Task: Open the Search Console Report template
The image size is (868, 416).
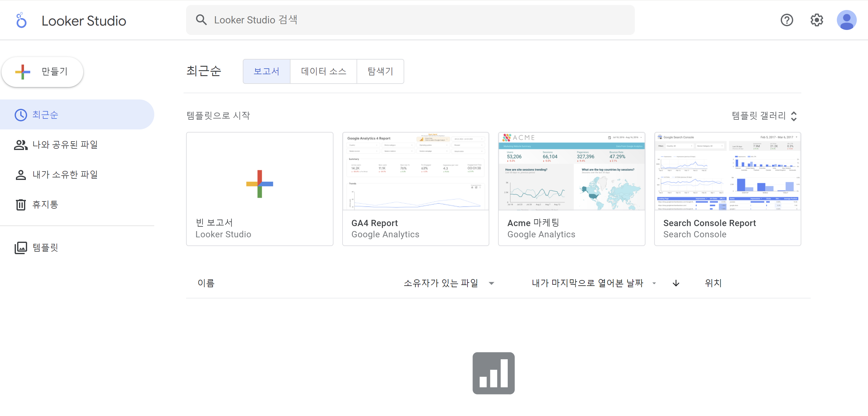Action: (x=727, y=189)
